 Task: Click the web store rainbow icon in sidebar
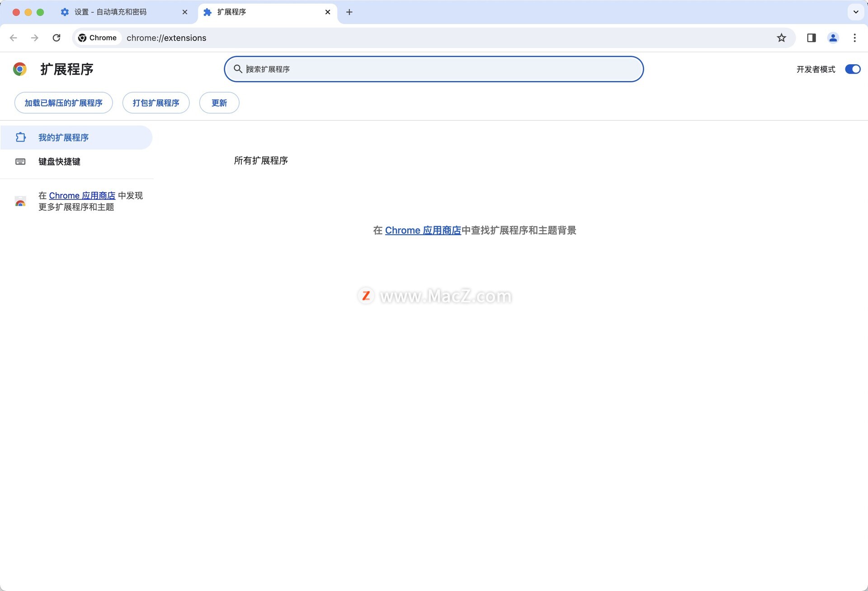click(20, 201)
